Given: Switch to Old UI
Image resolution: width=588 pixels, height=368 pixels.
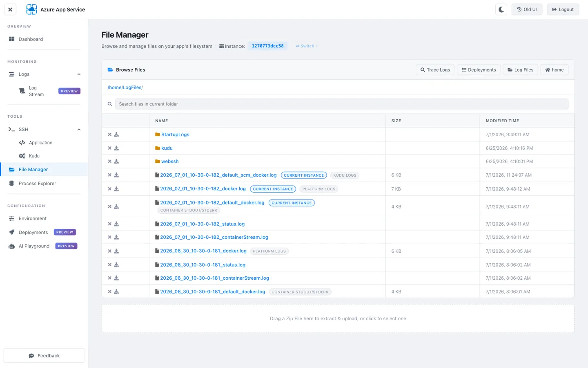Looking at the screenshot, I should [x=527, y=9].
